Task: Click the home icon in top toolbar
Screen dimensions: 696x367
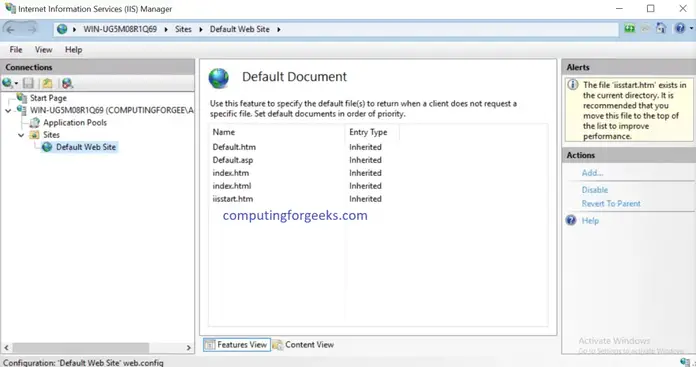Action: 661,28
